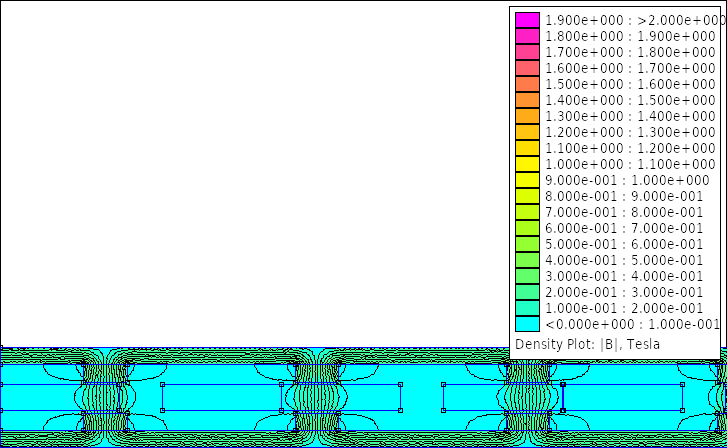Select the legend text '1.600e+000 : 1.700e+000'
This screenshot has width=727, height=448.
tap(630, 68)
